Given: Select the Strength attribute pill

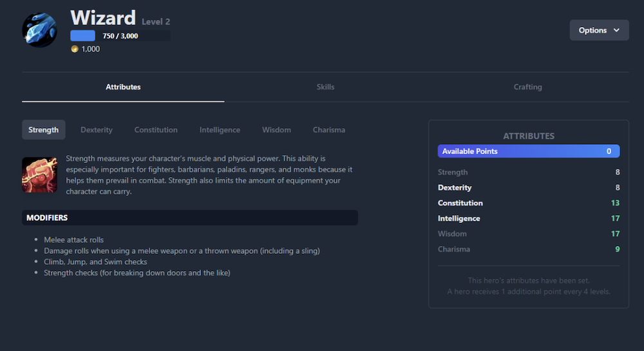Looking at the screenshot, I should click(44, 129).
